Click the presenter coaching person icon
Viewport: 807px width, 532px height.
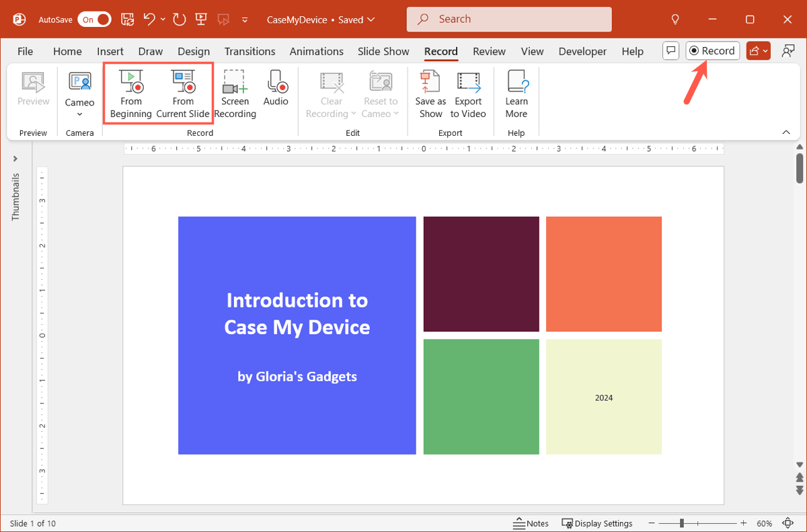787,51
